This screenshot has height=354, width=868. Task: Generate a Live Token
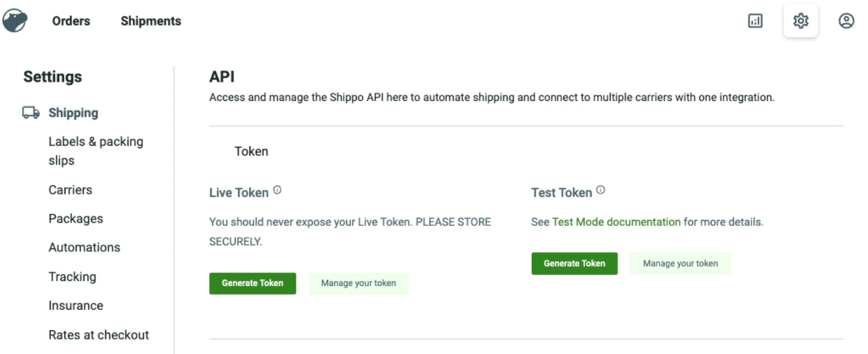coord(252,283)
